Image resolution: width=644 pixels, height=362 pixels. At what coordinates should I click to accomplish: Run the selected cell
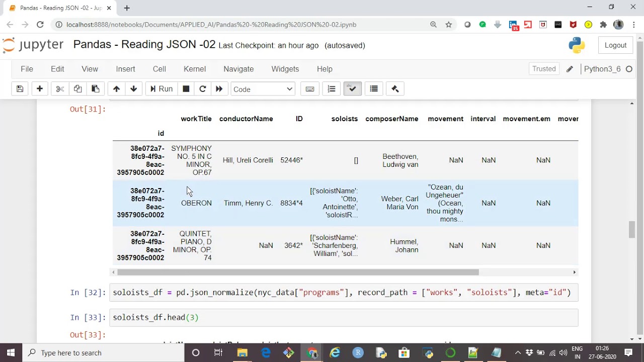click(161, 89)
